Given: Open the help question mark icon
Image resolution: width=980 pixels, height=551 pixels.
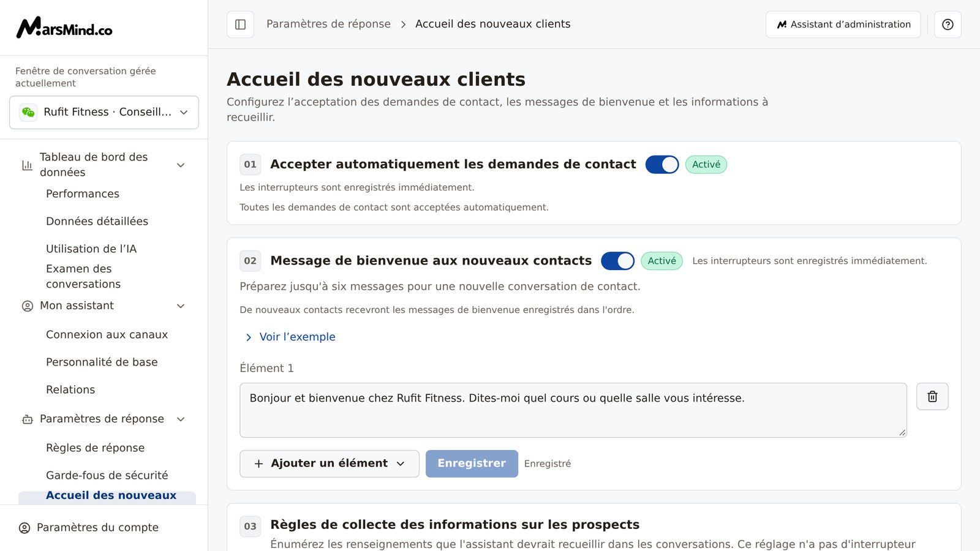Looking at the screenshot, I should [x=948, y=24].
